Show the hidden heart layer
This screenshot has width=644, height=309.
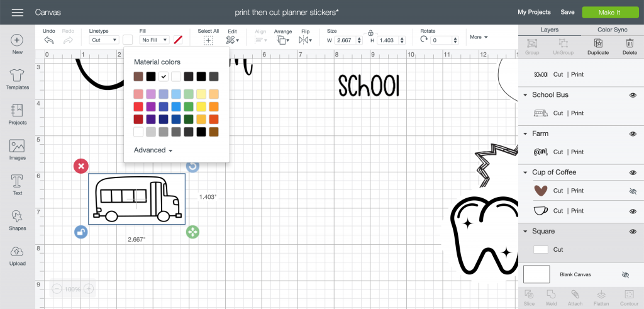coord(633,191)
